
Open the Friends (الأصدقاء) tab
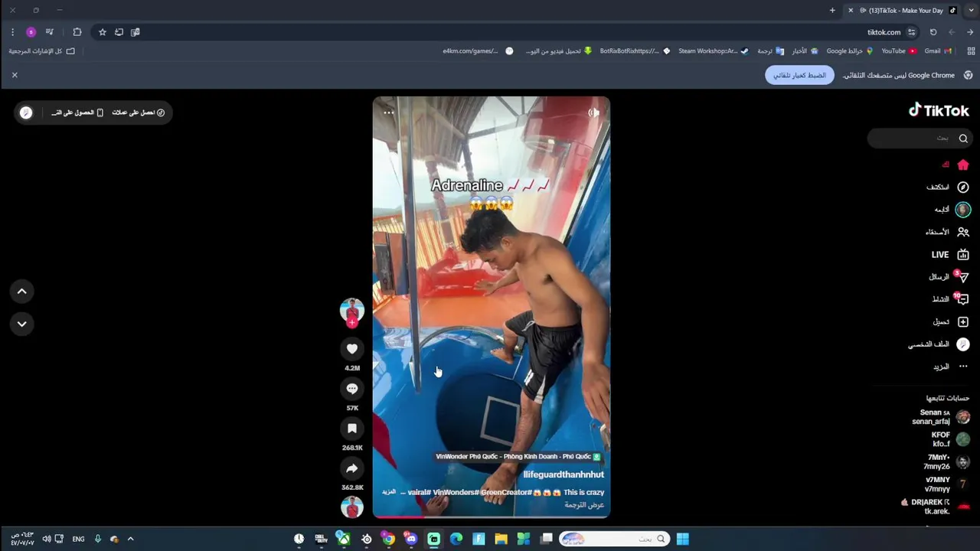coord(947,232)
